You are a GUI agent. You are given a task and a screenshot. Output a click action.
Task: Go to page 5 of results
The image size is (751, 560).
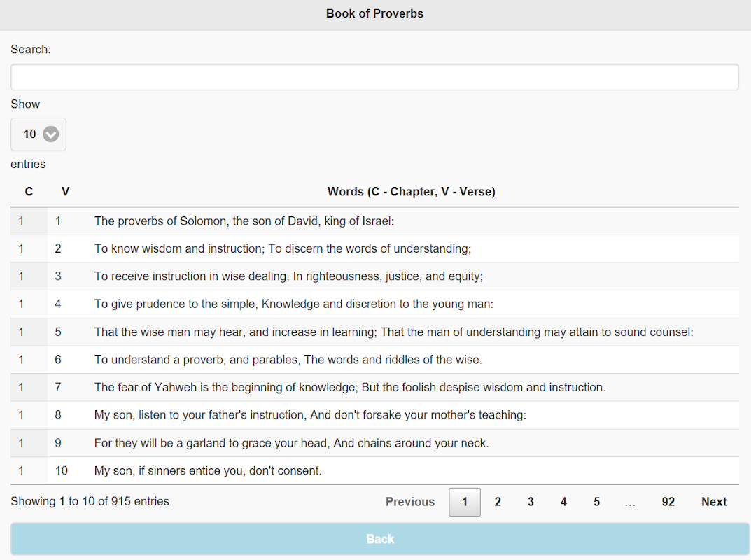coord(597,502)
